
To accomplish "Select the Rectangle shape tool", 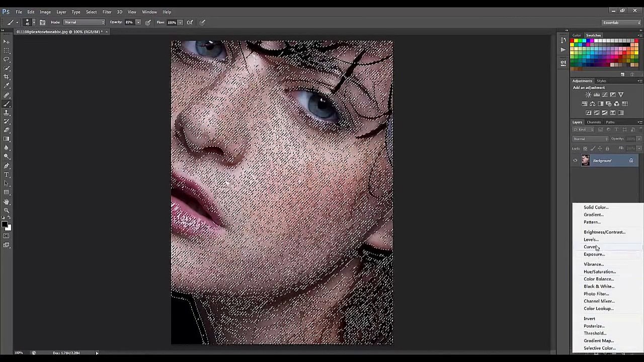I will tap(7, 193).
